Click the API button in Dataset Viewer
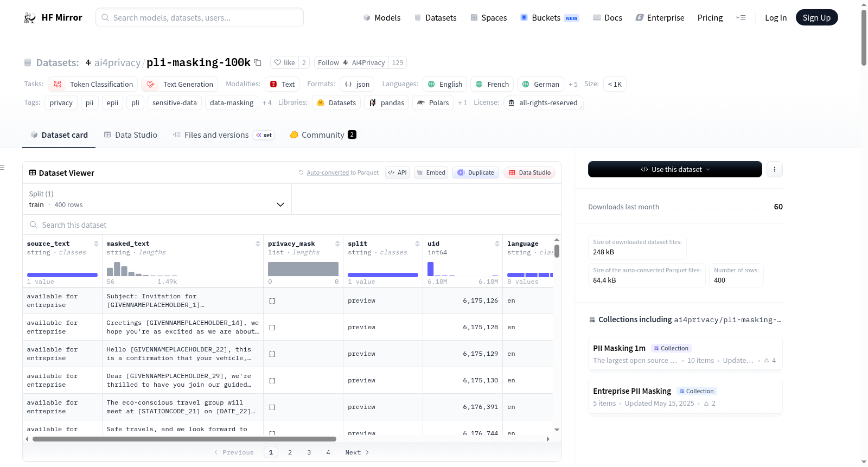This screenshot has height=467, width=868. [x=397, y=172]
